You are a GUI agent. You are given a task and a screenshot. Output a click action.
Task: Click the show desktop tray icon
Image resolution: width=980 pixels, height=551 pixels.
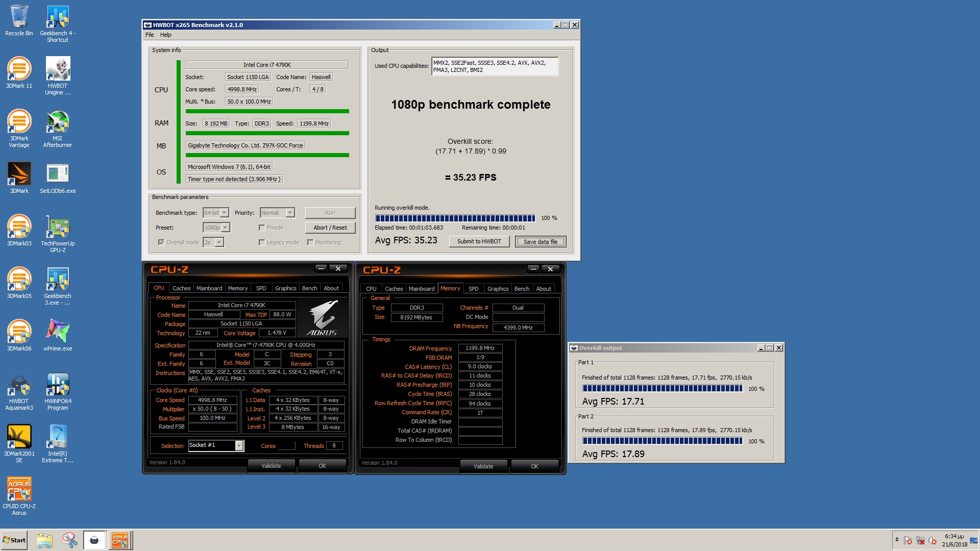[974, 540]
